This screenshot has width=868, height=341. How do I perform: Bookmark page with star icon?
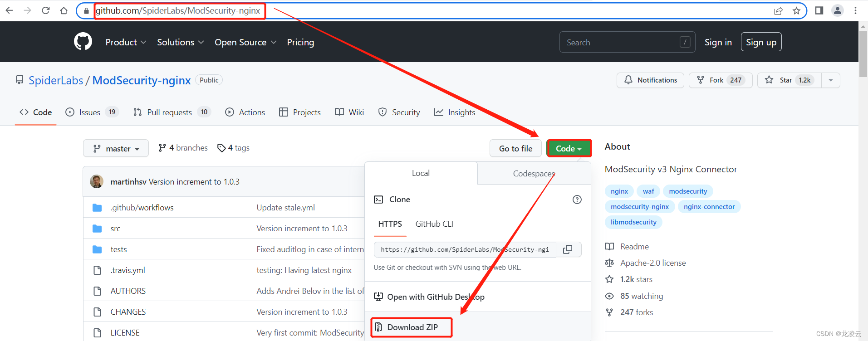tap(796, 10)
